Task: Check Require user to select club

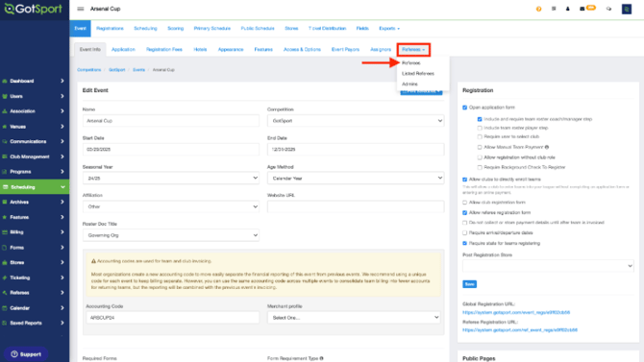Action: click(480, 136)
